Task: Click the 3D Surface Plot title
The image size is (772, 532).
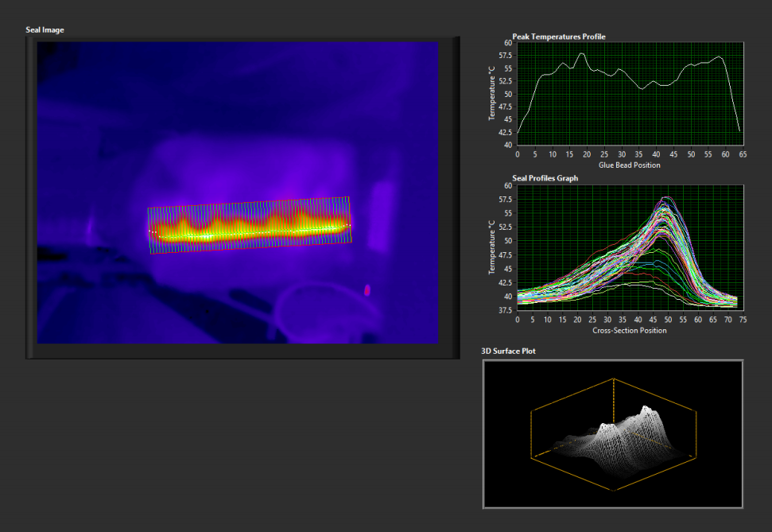Action: pyautogui.click(x=508, y=351)
